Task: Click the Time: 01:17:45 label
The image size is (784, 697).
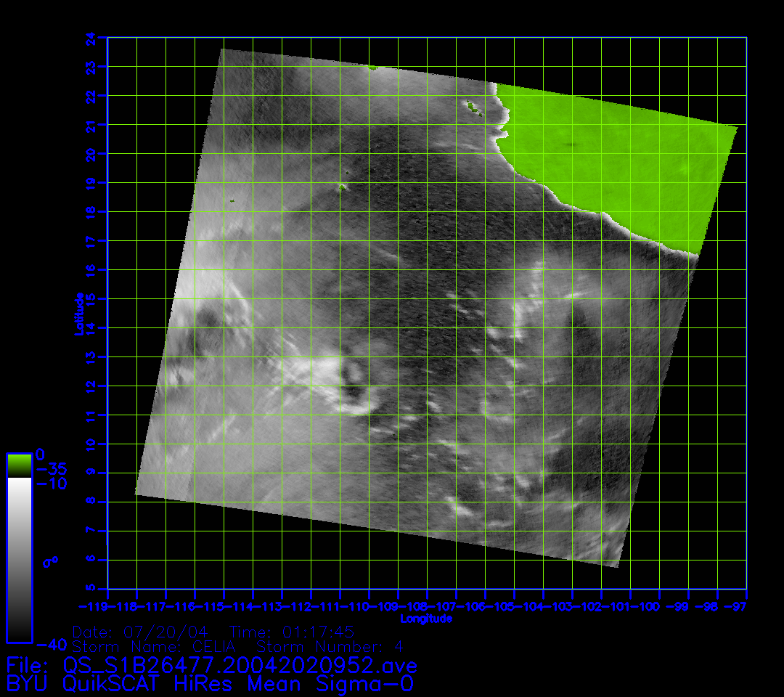Action: [x=292, y=632]
